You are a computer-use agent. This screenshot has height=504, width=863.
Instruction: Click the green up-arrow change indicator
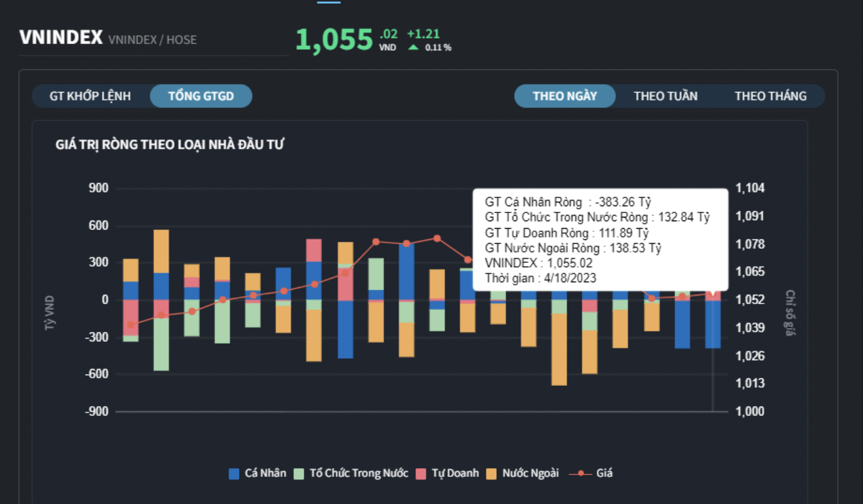tap(413, 47)
